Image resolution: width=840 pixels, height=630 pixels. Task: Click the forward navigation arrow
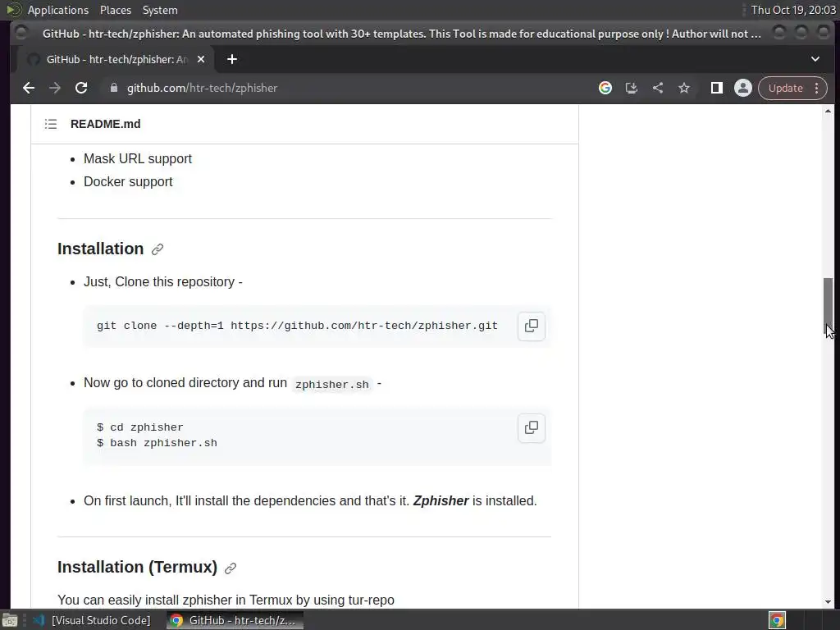(x=55, y=88)
